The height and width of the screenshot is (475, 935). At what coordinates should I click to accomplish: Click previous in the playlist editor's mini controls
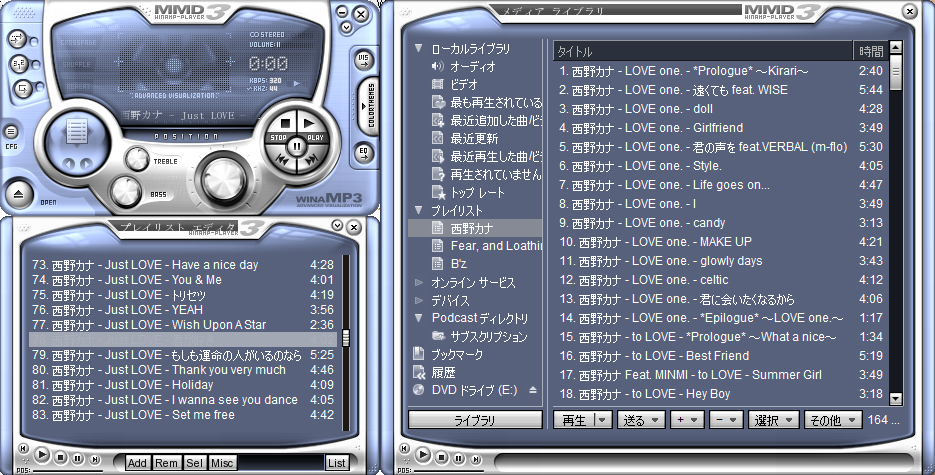[23, 448]
